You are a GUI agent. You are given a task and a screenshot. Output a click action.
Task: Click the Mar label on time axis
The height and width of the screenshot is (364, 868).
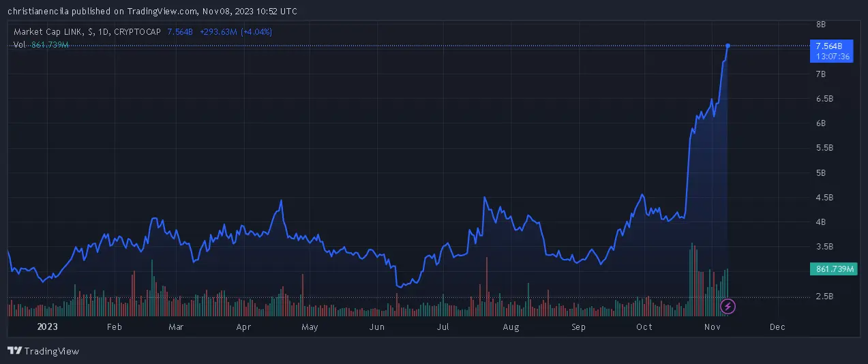pyautogui.click(x=176, y=327)
